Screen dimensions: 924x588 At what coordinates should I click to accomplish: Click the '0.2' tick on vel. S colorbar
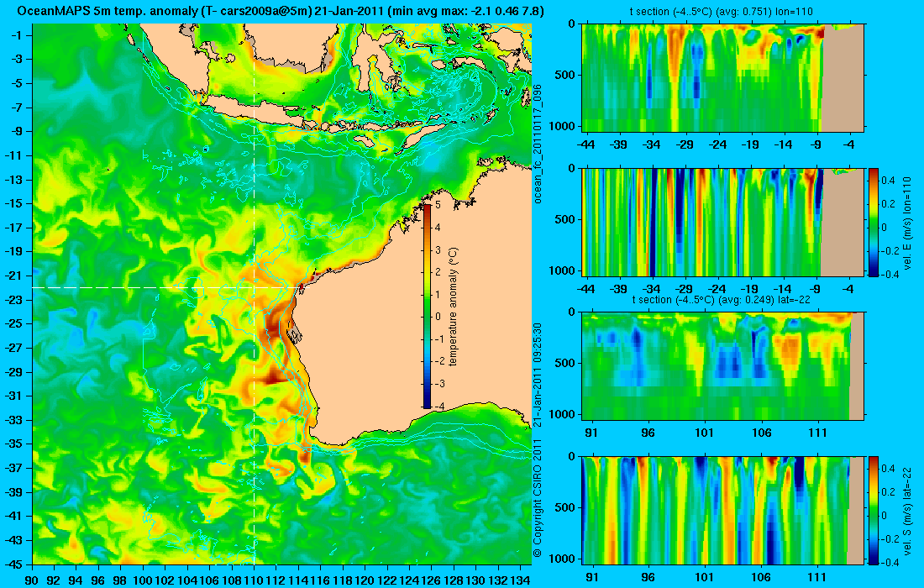888,492
